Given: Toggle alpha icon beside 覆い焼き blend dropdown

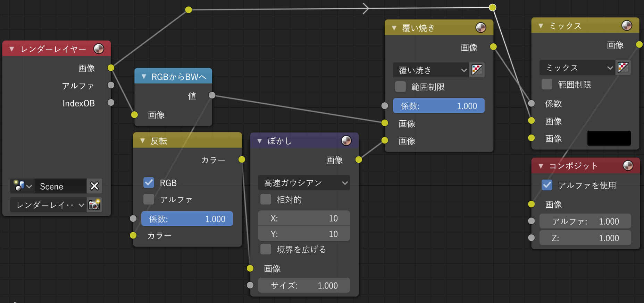Looking at the screenshot, I should pyautogui.click(x=477, y=70).
